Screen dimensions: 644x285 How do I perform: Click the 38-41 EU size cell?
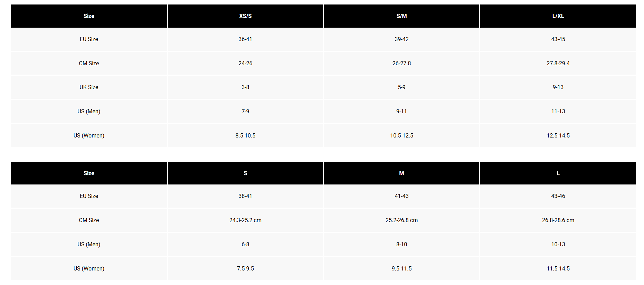[x=245, y=196]
